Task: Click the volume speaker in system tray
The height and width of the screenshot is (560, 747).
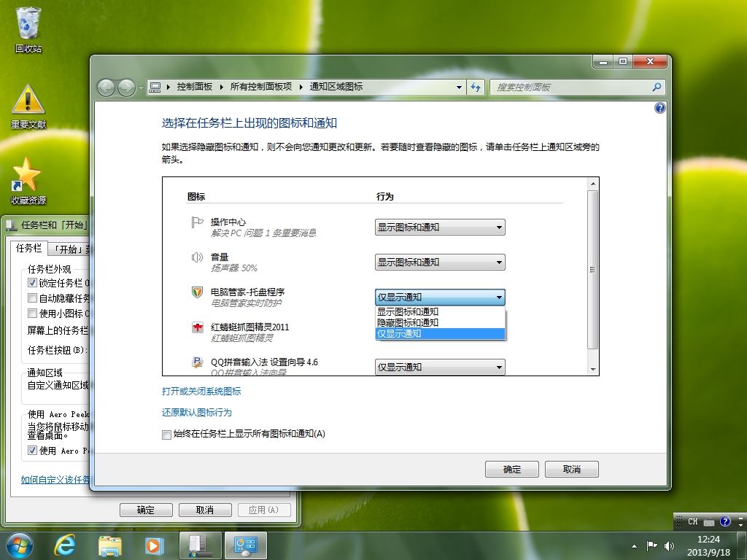Action: point(669,545)
